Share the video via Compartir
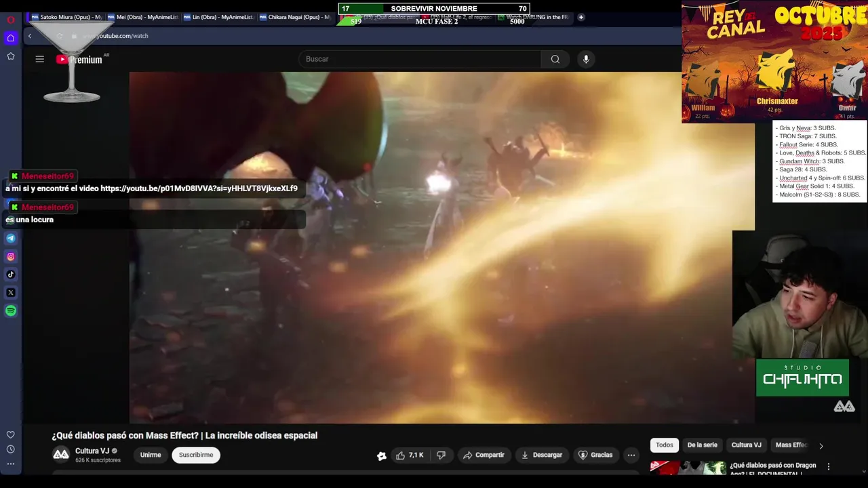The image size is (868, 488). pos(484,455)
